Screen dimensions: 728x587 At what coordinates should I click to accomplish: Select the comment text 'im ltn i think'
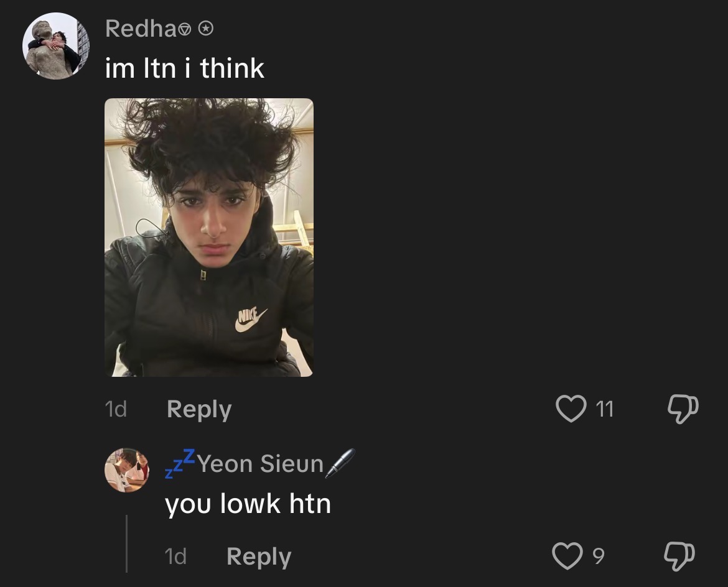coord(185,68)
